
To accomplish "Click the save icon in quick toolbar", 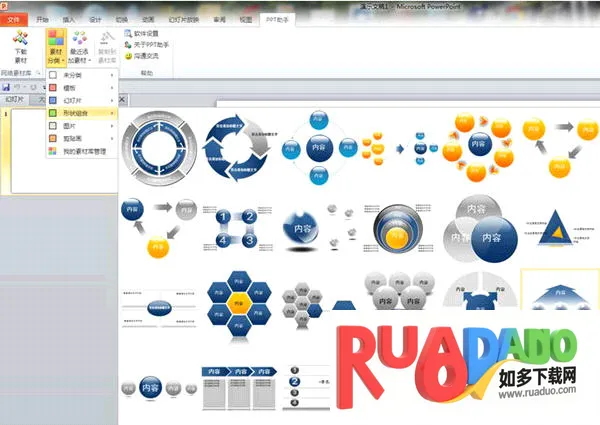I will [x=6, y=87].
